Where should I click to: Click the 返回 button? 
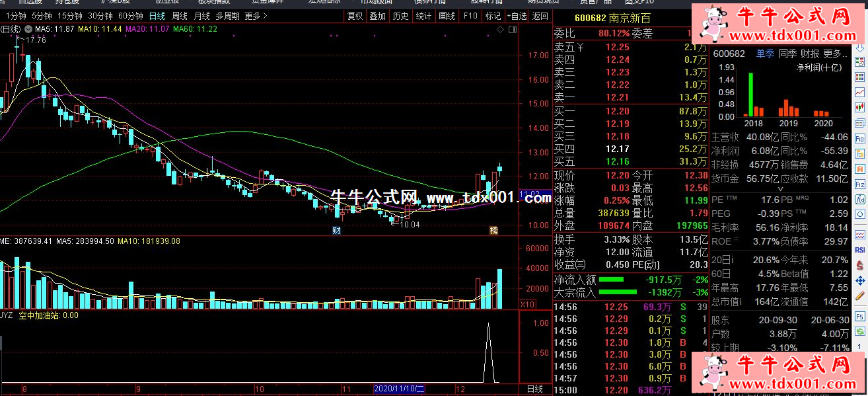pos(540,16)
